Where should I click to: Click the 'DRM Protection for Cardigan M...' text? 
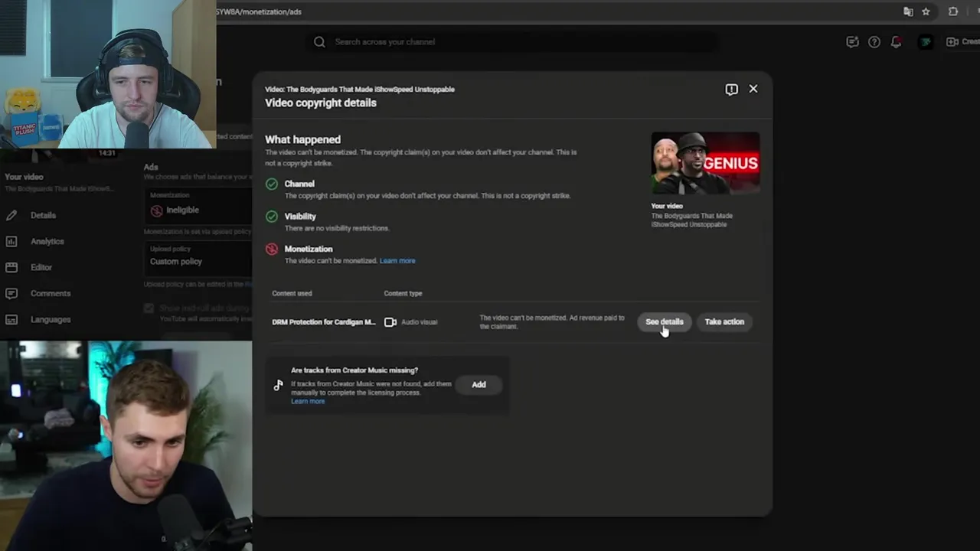click(324, 322)
